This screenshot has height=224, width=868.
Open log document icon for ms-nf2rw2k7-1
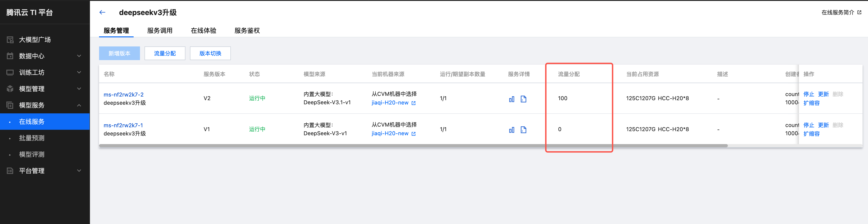tap(523, 130)
